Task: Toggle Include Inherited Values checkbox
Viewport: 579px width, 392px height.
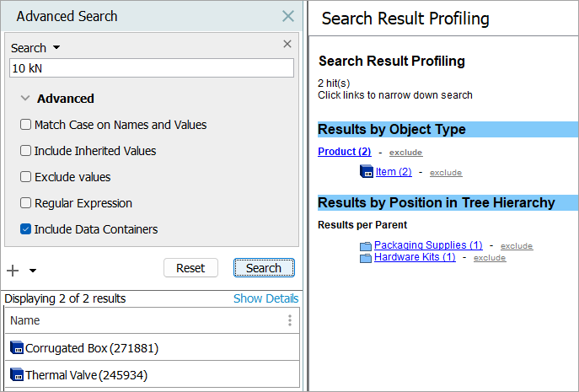Action: coord(25,151)
